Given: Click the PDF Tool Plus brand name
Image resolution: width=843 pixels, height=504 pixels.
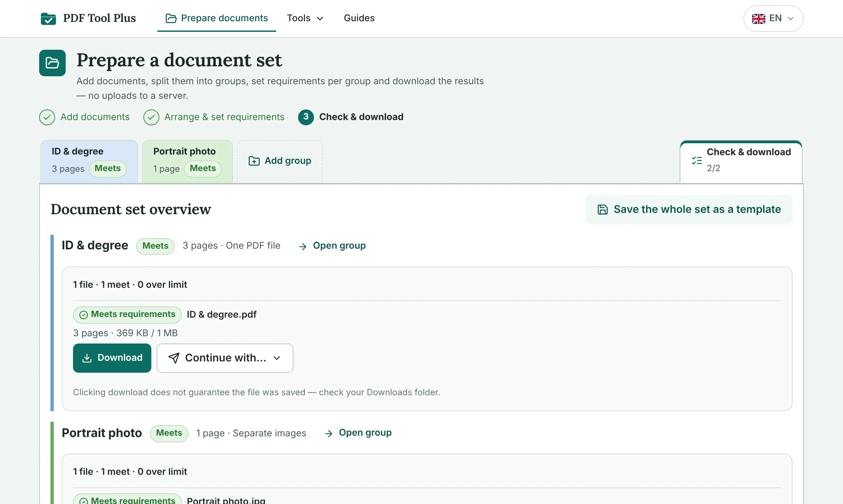Looking at the screenshot, I should [x=99, y=18].
